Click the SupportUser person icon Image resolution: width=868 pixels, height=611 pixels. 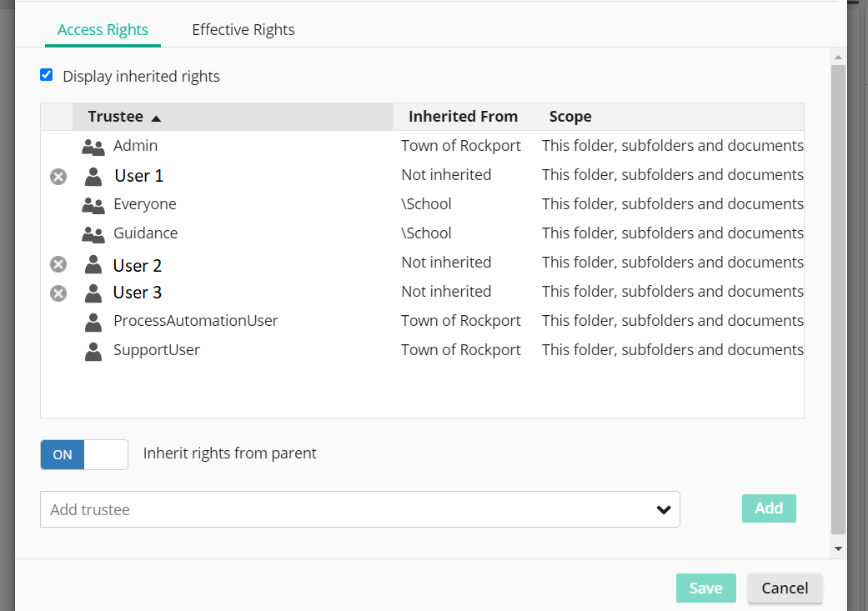click(x=93, y=352)
